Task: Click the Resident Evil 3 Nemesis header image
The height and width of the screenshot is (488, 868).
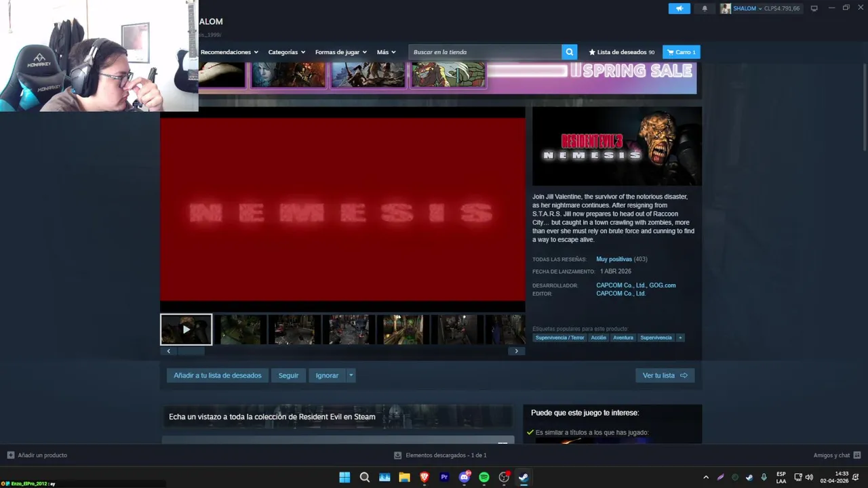Action: pos(617,146)
